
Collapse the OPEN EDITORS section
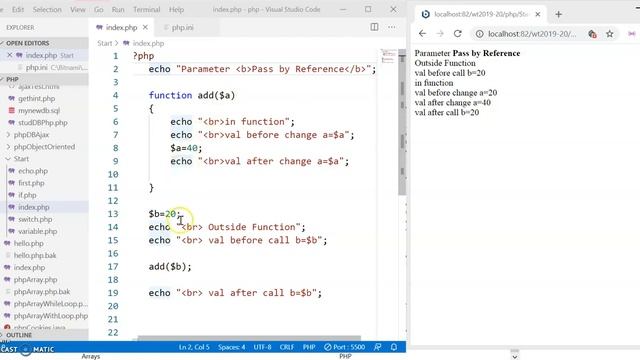pyautogui.click(x=44, y=43)
